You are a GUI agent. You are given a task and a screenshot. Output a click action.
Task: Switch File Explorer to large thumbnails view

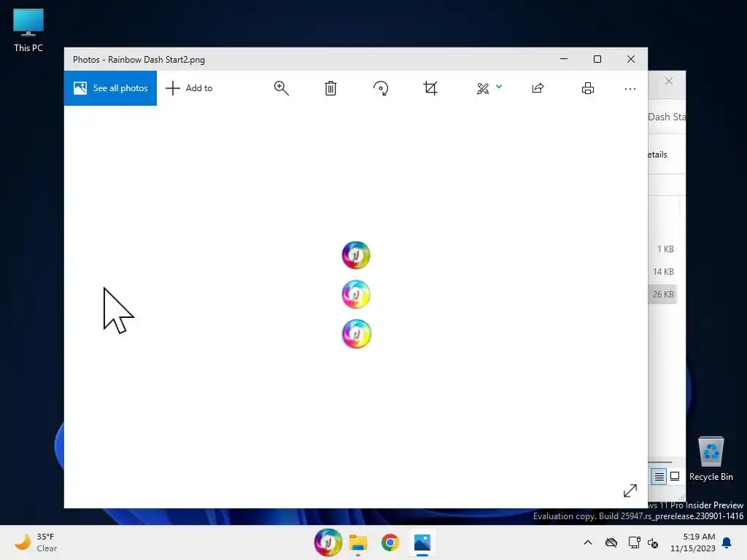click(675, 476)
